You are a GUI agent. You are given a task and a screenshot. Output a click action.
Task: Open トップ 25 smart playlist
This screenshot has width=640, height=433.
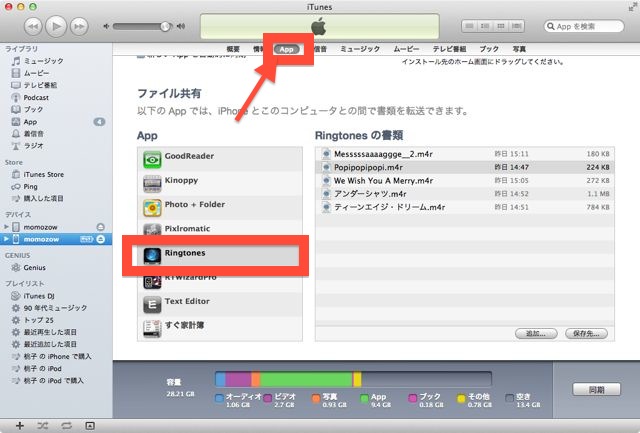point(56,320)
